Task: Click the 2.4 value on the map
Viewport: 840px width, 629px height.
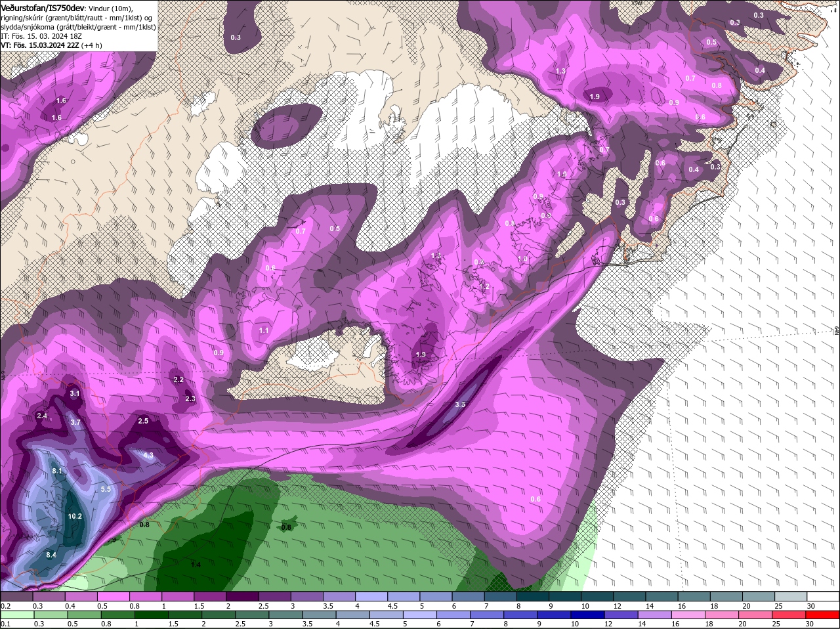Action: (42, 416)
